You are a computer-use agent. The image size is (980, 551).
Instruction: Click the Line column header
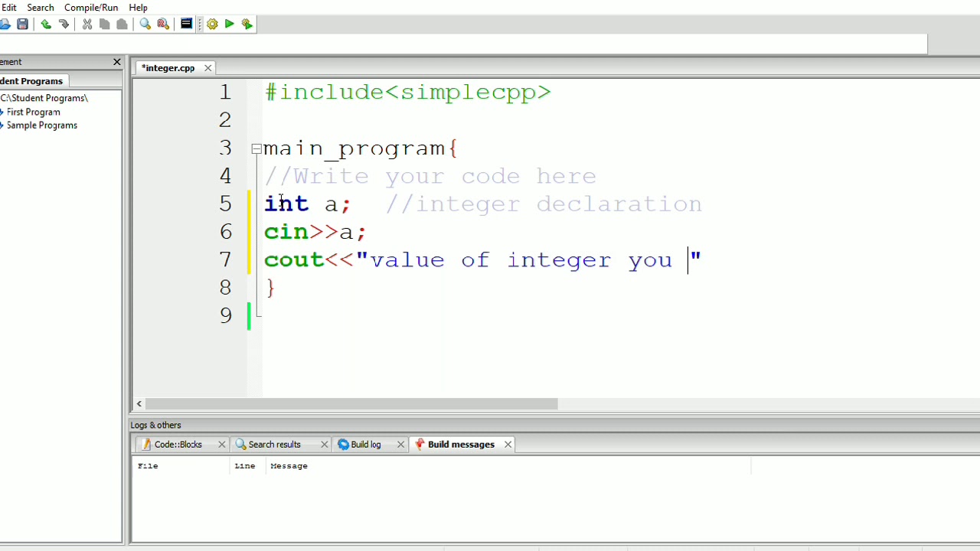[x=248, y=466]
